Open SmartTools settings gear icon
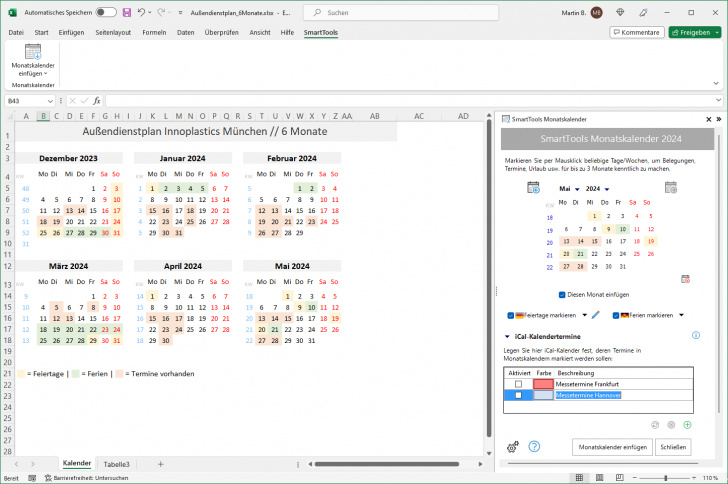The width and height of the screenshot is (728, 484). click(x=513, y=447)
